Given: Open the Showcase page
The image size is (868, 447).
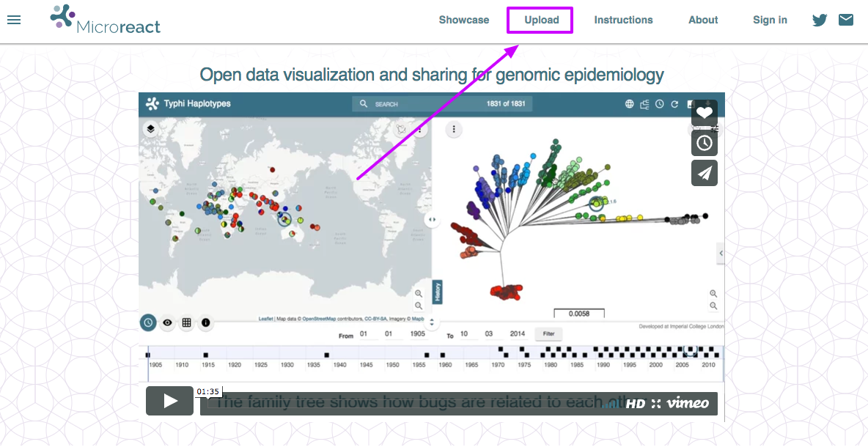Looking at the screenshot, I should click(x=463, y=20).
